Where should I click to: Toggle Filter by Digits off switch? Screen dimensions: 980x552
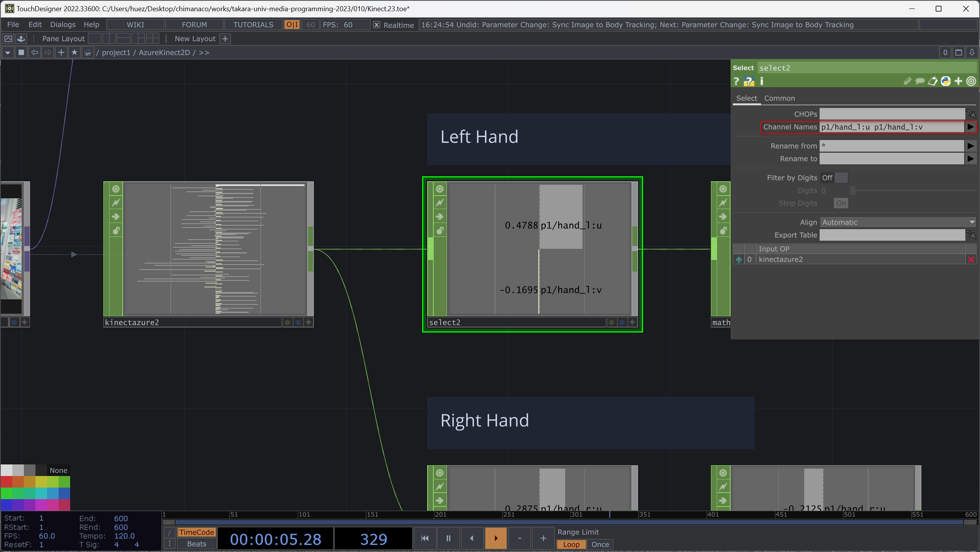(x=834, y=178)
